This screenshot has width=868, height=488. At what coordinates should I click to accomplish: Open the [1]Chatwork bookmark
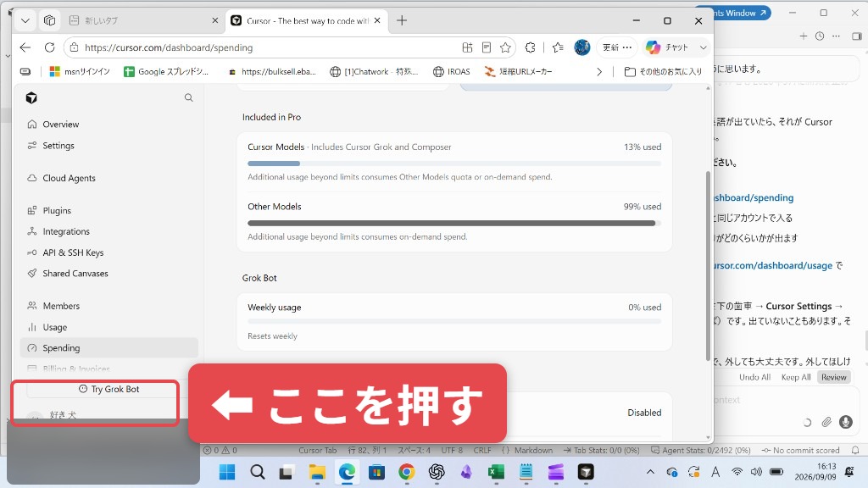tap(374, 71)
